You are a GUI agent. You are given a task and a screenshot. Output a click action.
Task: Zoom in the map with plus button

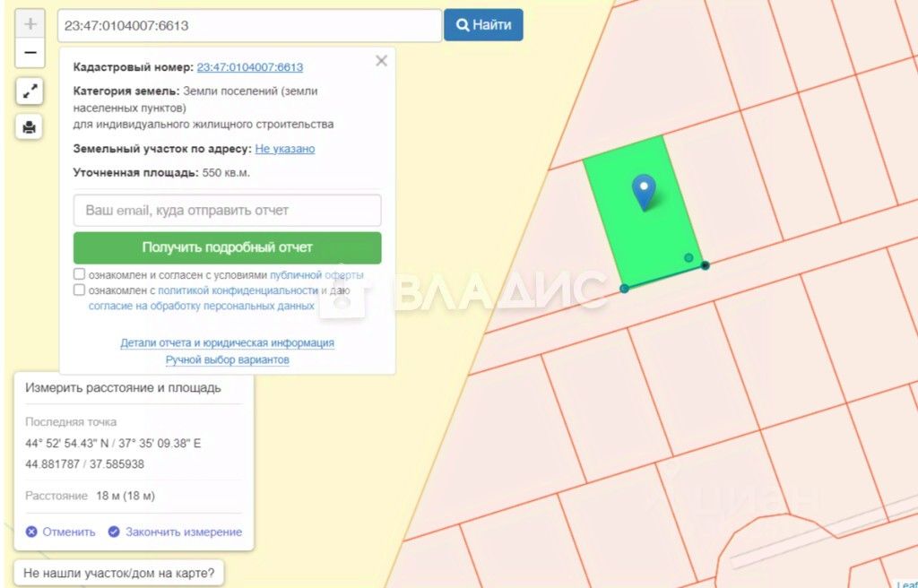point(30,24)
